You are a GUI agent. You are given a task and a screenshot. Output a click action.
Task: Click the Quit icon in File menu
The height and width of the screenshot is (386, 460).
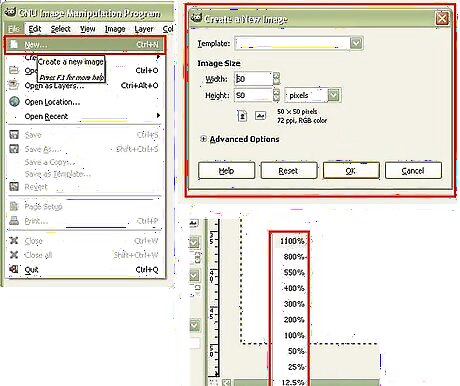coord(14,269)
